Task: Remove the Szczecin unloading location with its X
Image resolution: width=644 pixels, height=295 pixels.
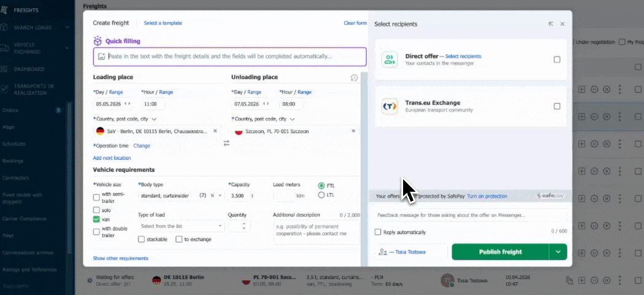Action: pyautogui.click(x=353, y=131)
